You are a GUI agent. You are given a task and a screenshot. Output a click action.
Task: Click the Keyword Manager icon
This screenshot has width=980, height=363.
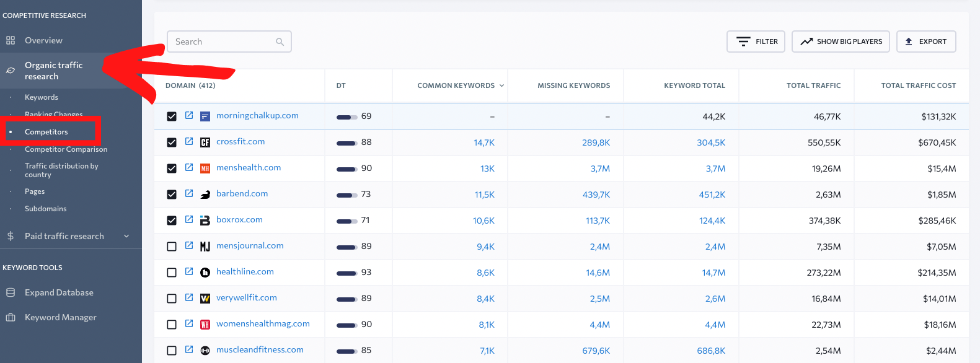click(11, 317)
